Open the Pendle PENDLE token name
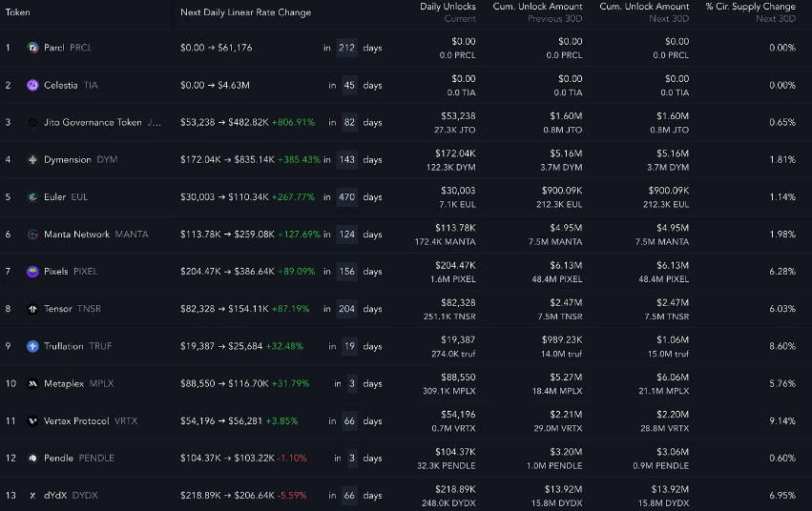Screen dimensions: 812x511 [79, 459]
